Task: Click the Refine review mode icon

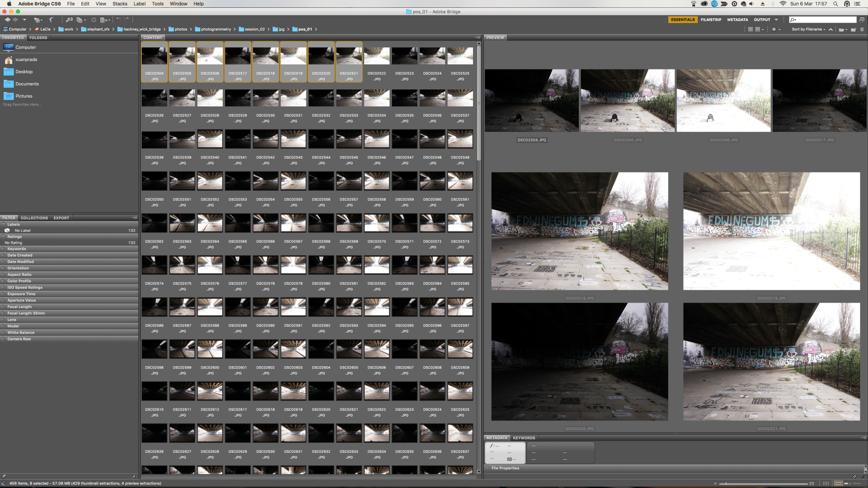Action: click(x=81, y=20)
